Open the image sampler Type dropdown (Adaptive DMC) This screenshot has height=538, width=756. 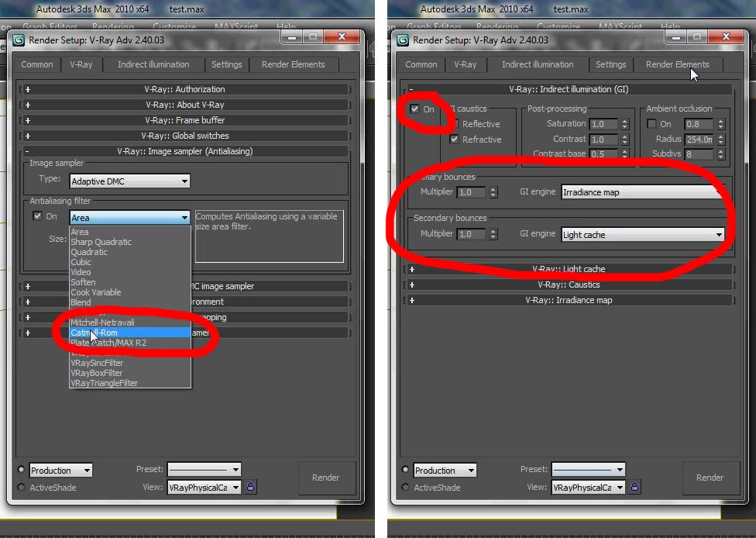point(129,181)
